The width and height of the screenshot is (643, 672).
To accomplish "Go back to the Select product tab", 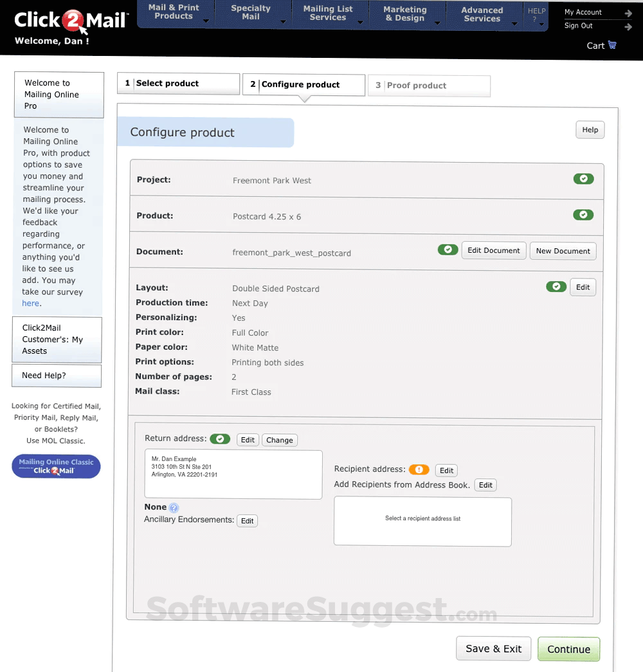I will click(x=178, y=83).
